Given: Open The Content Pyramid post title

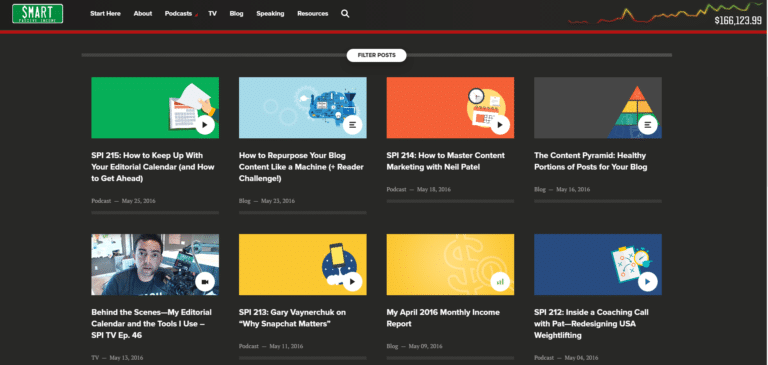Looking at the screenshot, I should tap(591, 161).
